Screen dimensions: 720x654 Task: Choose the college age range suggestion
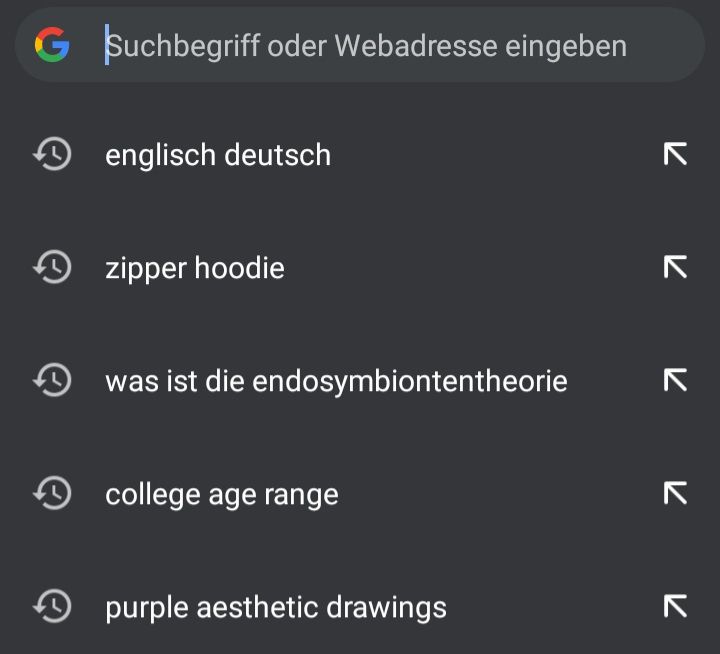(x=222, y=495)
